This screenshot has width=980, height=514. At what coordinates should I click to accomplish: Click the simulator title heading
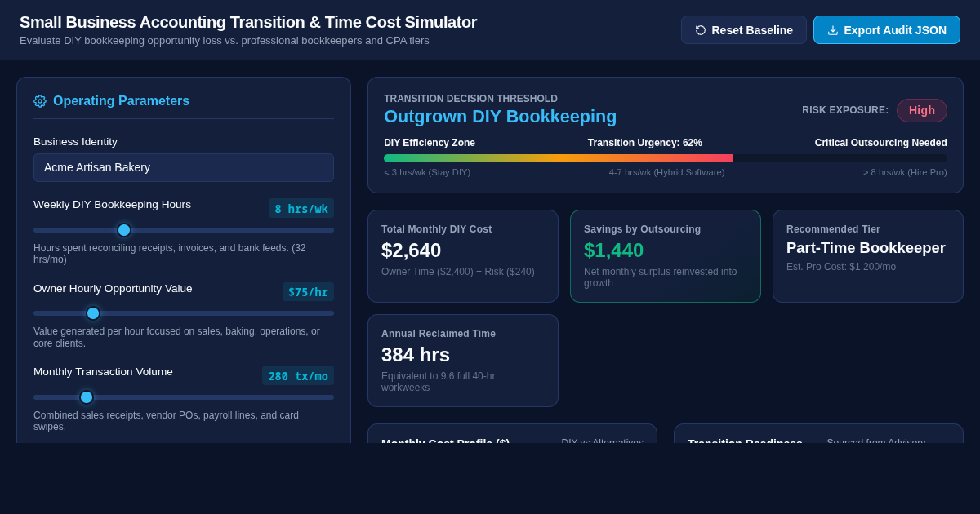(248, 22)
